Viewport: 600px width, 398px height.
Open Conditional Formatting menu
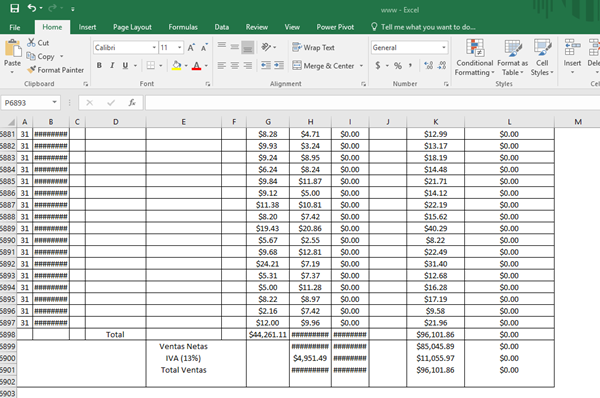tap(474, 57)
